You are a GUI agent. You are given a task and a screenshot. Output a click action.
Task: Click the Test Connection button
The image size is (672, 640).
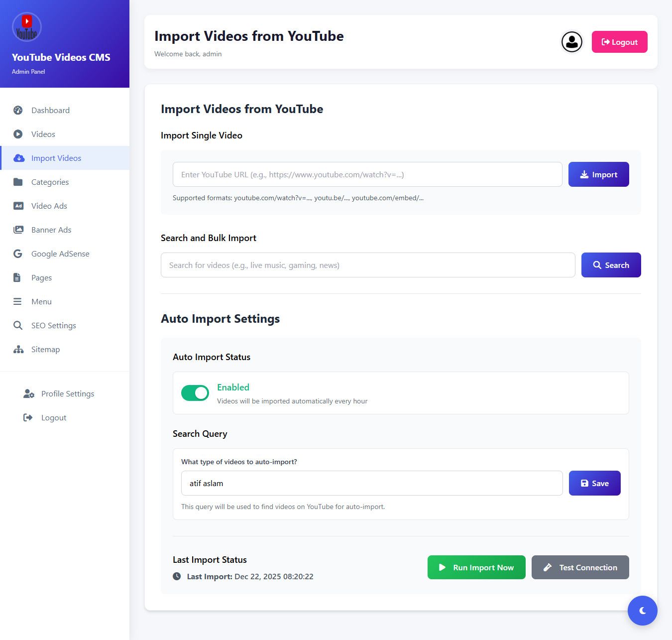(x=580, y=567)
